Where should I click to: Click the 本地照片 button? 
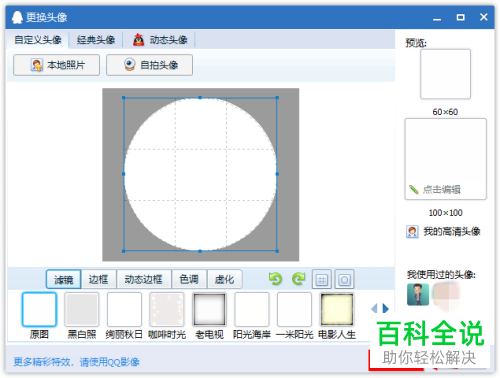point(56,65)
